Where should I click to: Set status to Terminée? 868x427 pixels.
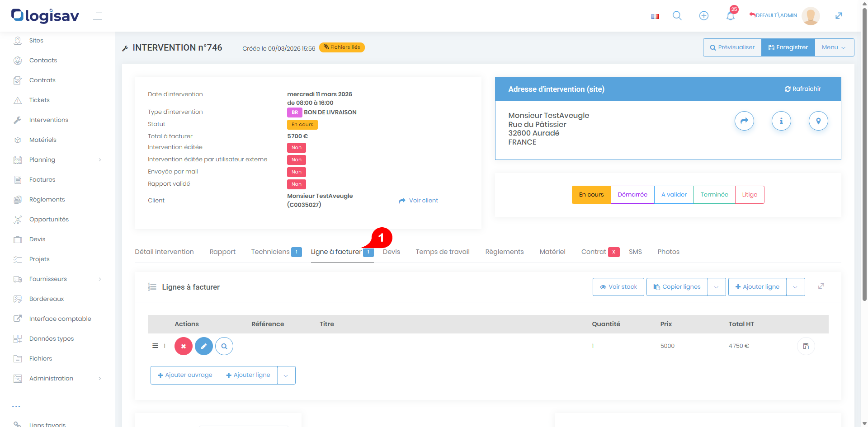tap(714, 195)
